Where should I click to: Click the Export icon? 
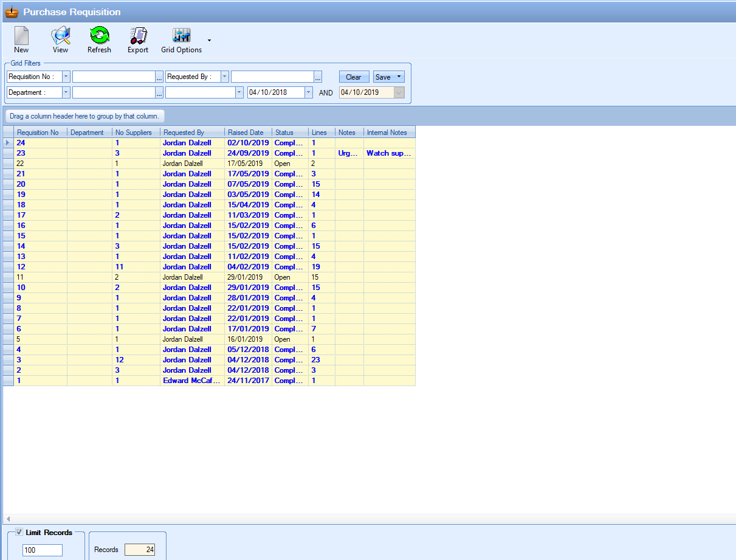pyautogui.click(x=138, y=36)
